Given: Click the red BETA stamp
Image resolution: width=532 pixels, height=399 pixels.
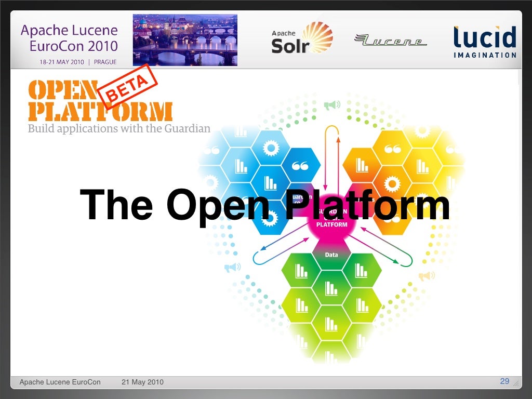Looking at the screenshot, I should point(128,86).
